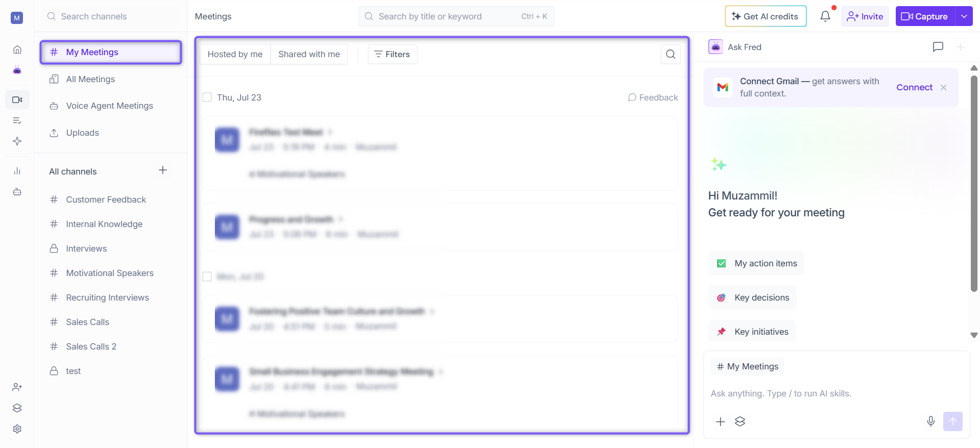The width and height of the screenshot is (980, 448).
Task: Switch to Hosted by me tab
Action: [235, 54]
